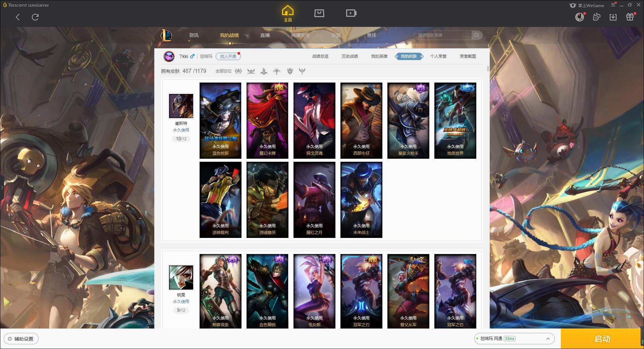Go to the 主页 home icon
The height and width of the screenshot is (349, 644).
pos(288,14)
